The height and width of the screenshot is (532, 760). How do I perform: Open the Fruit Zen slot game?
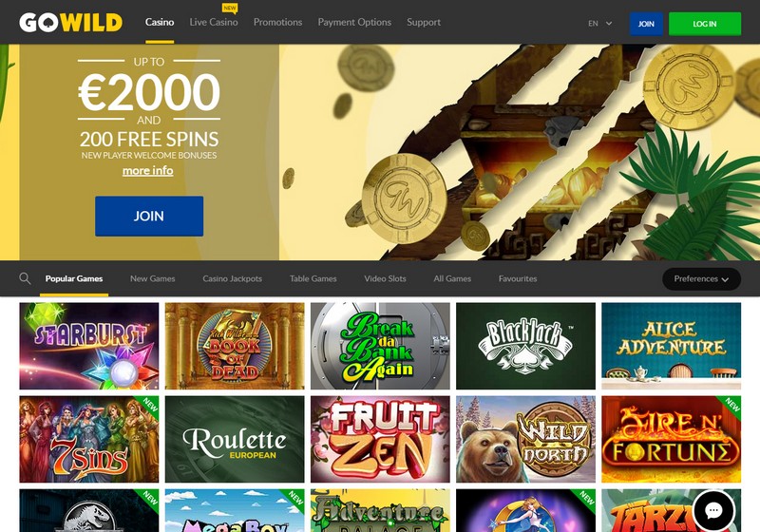click(x=380, y=439)
